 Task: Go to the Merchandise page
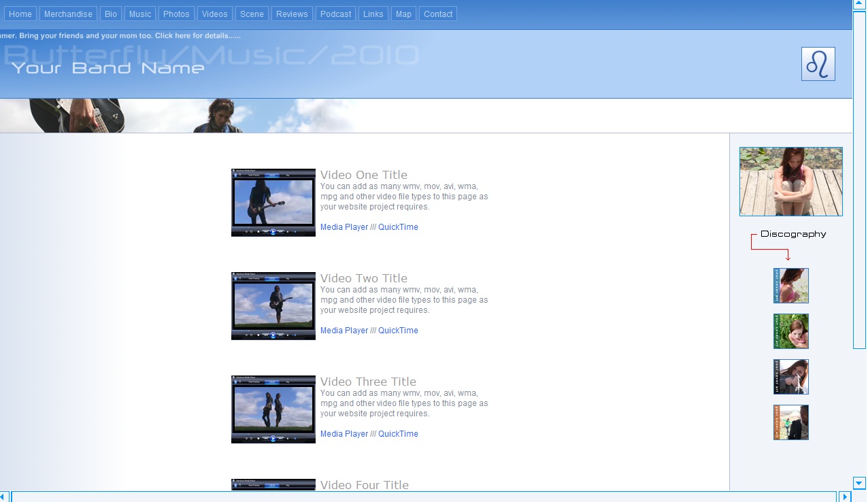click(x=68, y=14)
